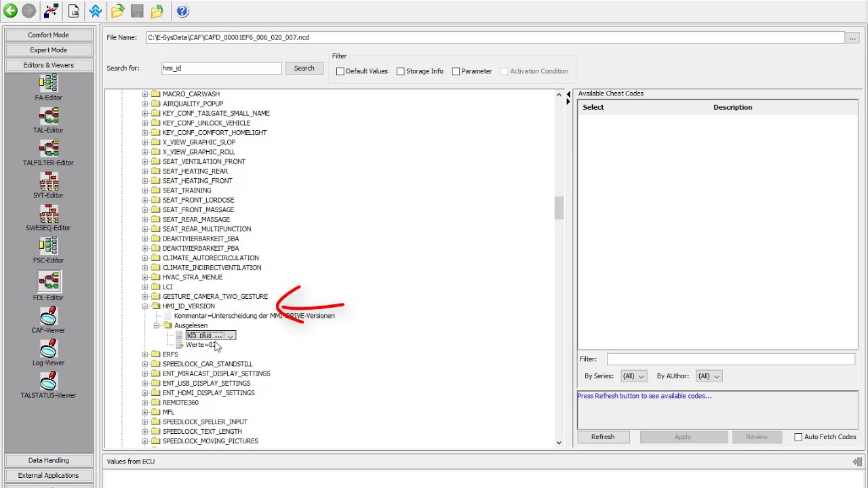Viewport: 868px width, 488px height.
Task: Open the TALFILTER-Editor
Action: [49, 152]
